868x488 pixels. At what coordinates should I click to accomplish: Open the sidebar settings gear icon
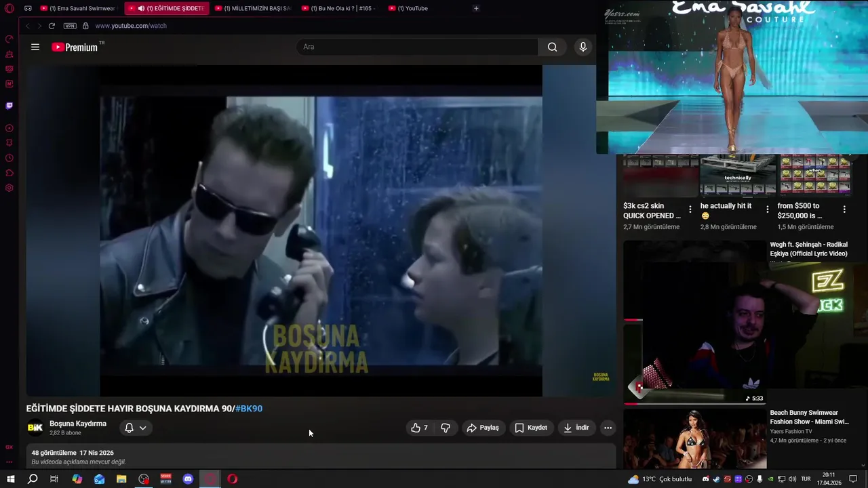point(9,188)
